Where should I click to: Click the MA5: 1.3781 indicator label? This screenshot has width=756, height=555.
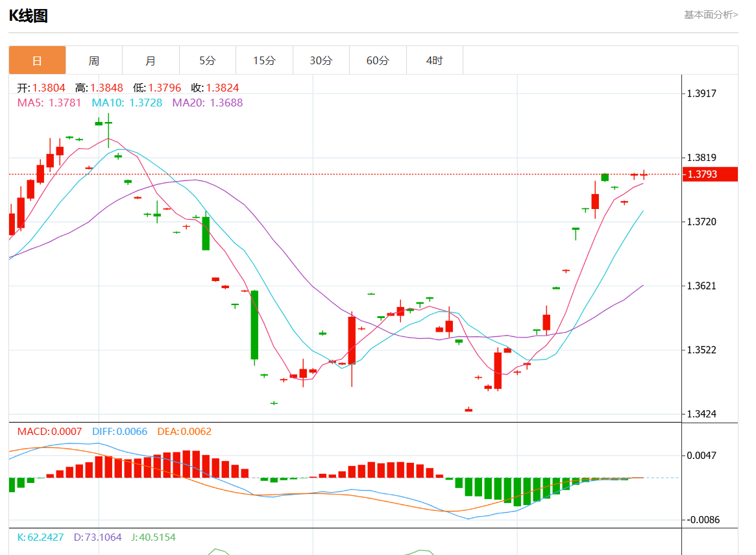(x=49, y=103)
